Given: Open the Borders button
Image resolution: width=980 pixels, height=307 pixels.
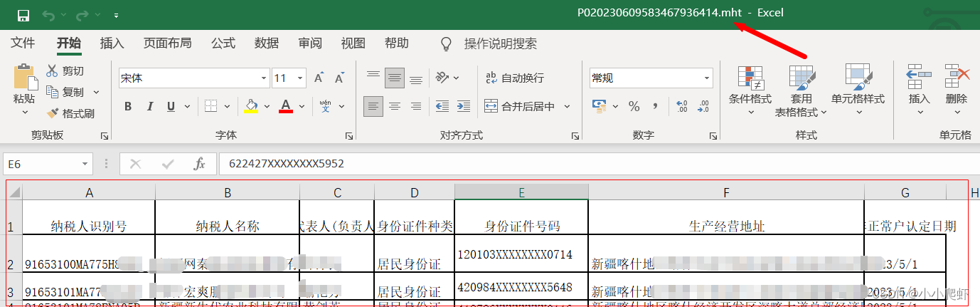Looking at the screenshot, I should tap(211, 106).
